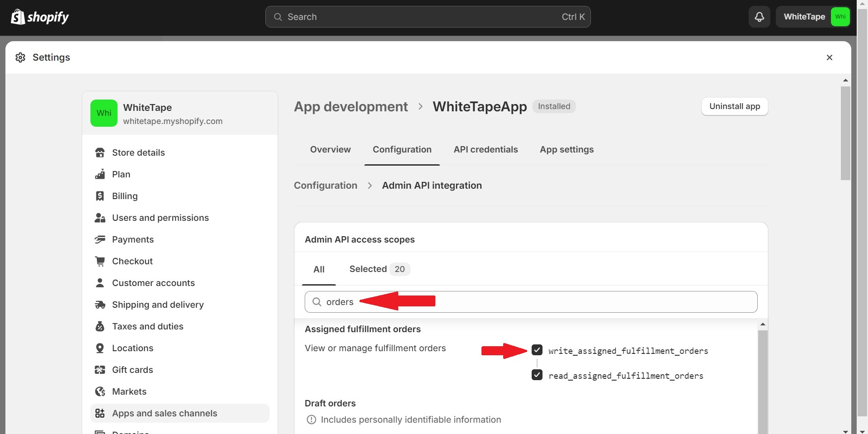Open the API credentials tab
Viewport: 868px width, 434px height.
(486, 149)
